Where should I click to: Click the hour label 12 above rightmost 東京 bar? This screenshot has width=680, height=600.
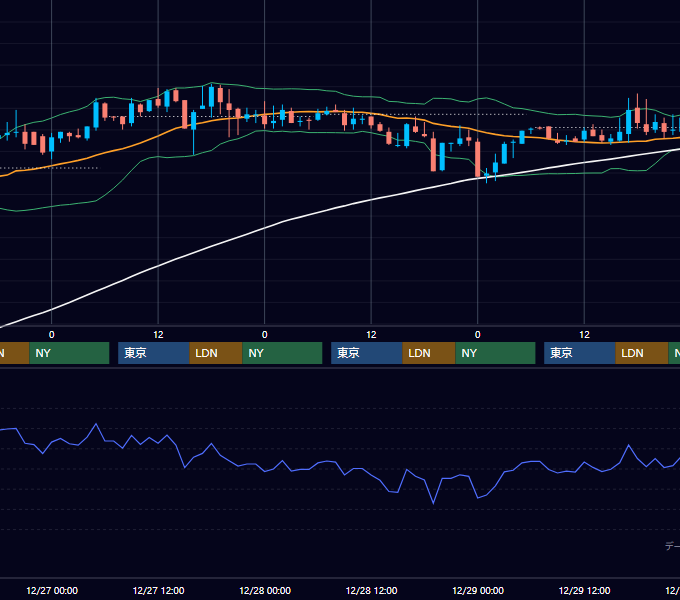[x=584, y=335]
